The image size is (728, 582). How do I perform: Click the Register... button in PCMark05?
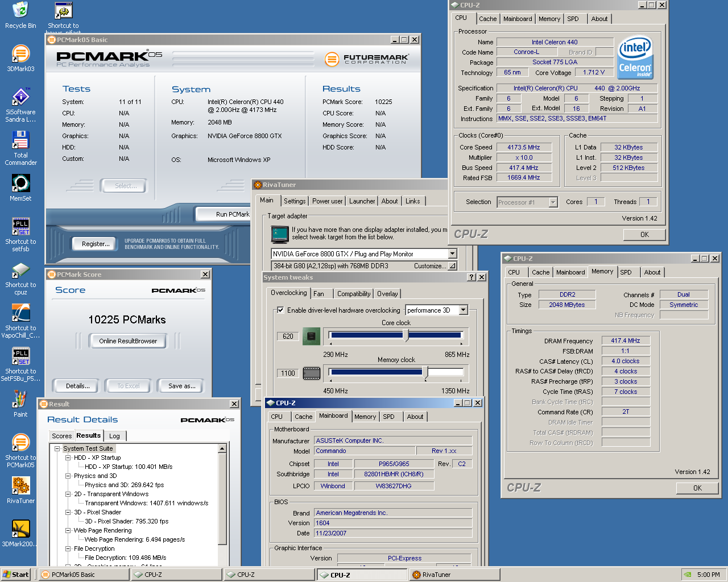click(x=96, y=244)
